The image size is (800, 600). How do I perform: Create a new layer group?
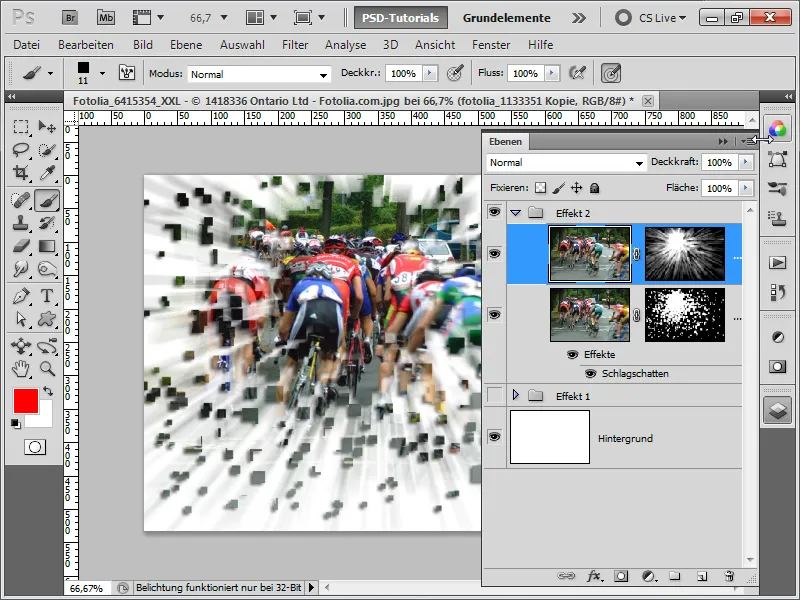(x=674, y=576)
